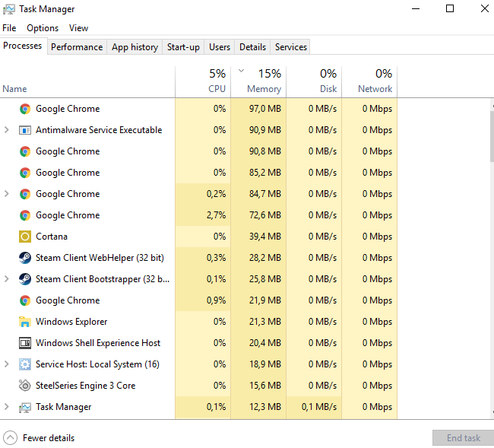494x448 pixels.
Task: Click the Task Manager process row icon
Action: tap(25, 407)
